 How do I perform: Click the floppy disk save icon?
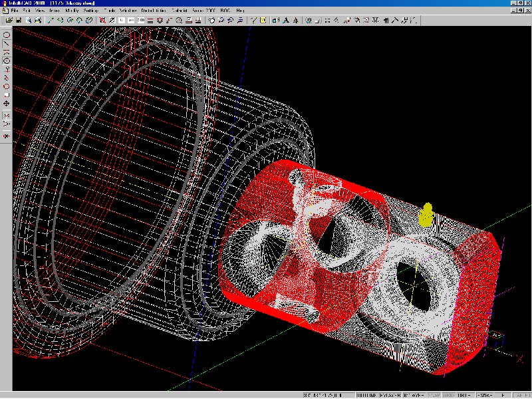(19, 21)
